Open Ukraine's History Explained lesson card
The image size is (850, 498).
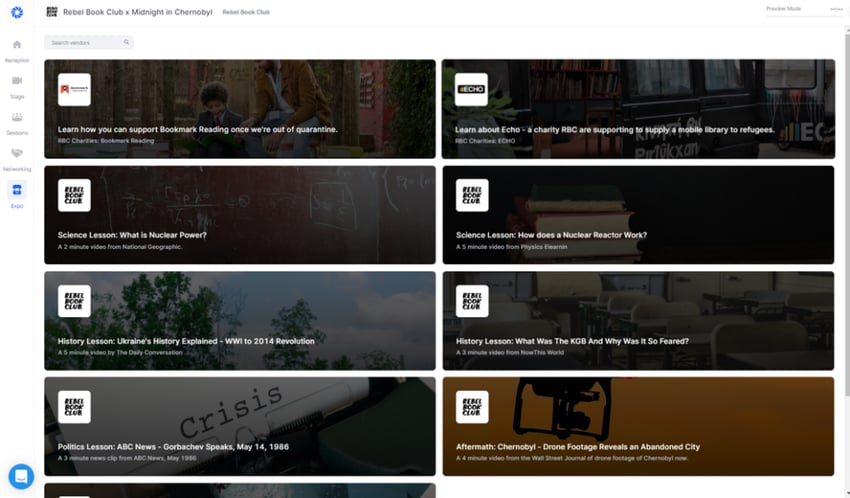coord(240,321)
